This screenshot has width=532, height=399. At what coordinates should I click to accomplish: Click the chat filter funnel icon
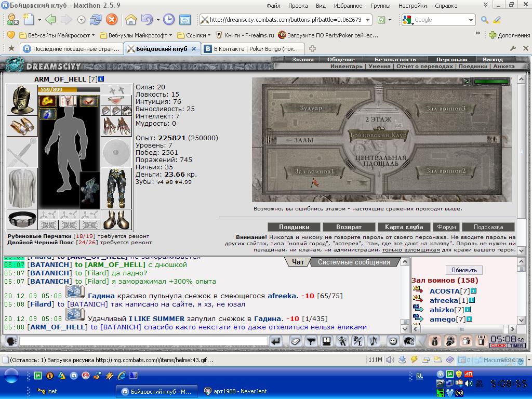coord(311,341)
